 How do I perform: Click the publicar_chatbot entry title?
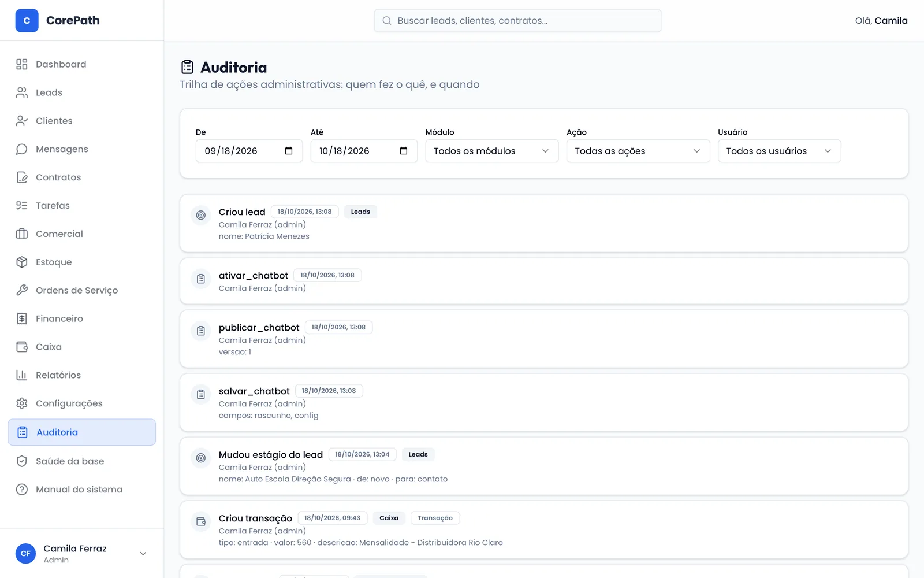coord(259,328)
